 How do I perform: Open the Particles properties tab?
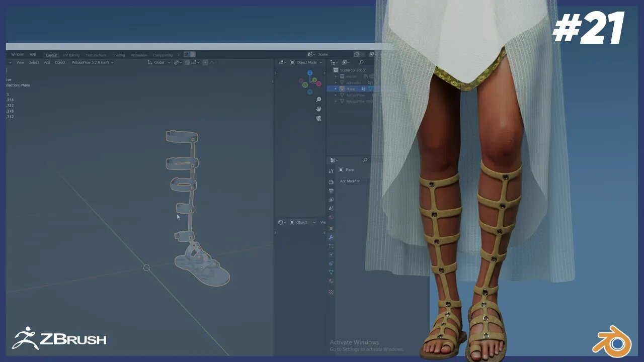point(331,246)
